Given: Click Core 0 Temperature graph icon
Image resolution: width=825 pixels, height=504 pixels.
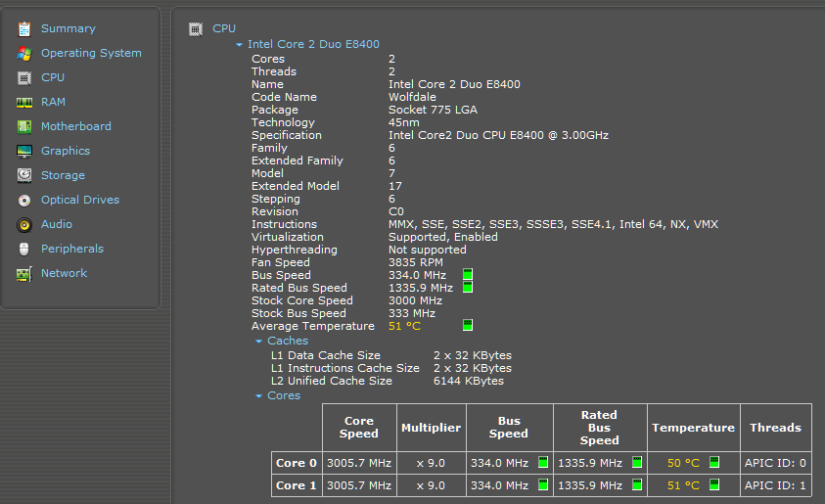Looking at the screenshot, I should tap(714, 462).
